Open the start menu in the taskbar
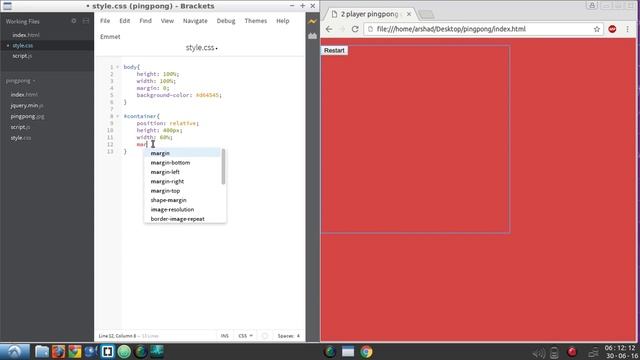The height and width of the screenshot is (360, 640). [15, 351]
